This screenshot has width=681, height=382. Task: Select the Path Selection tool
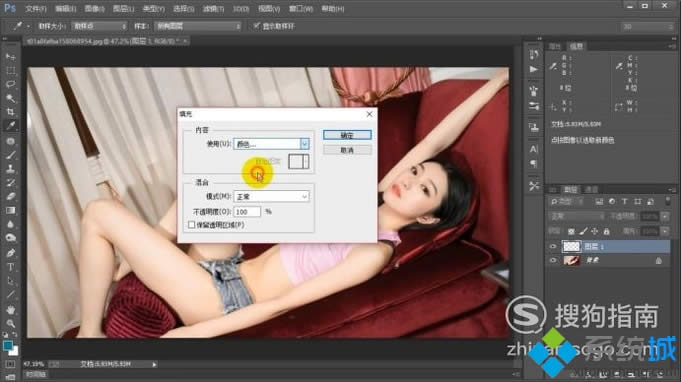point(10,281)
